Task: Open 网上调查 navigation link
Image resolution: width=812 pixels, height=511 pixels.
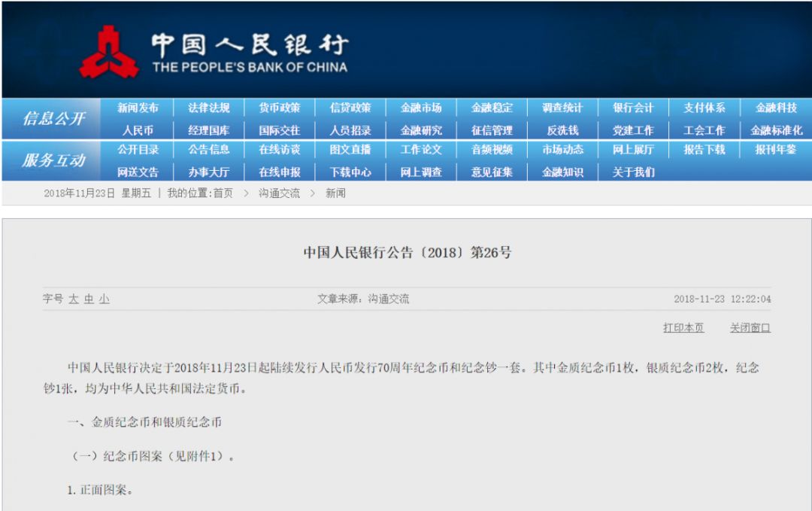Action: pos(421,172)
